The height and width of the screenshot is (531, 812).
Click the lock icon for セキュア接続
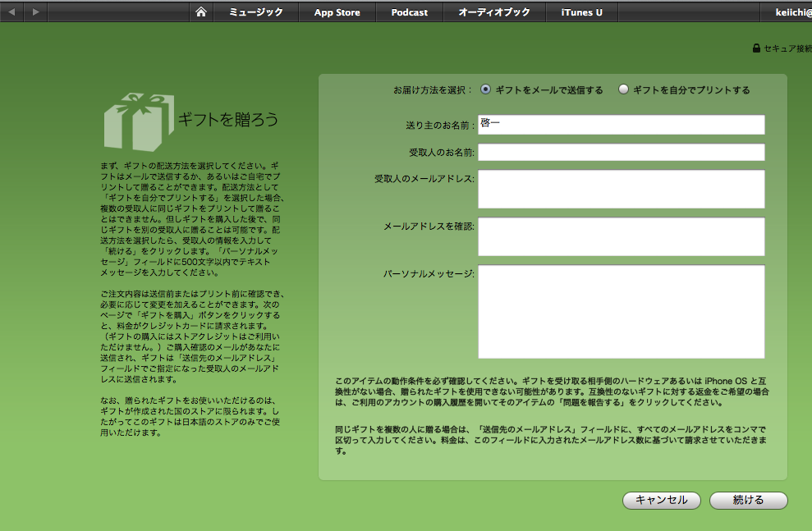[x=756, y=48]
